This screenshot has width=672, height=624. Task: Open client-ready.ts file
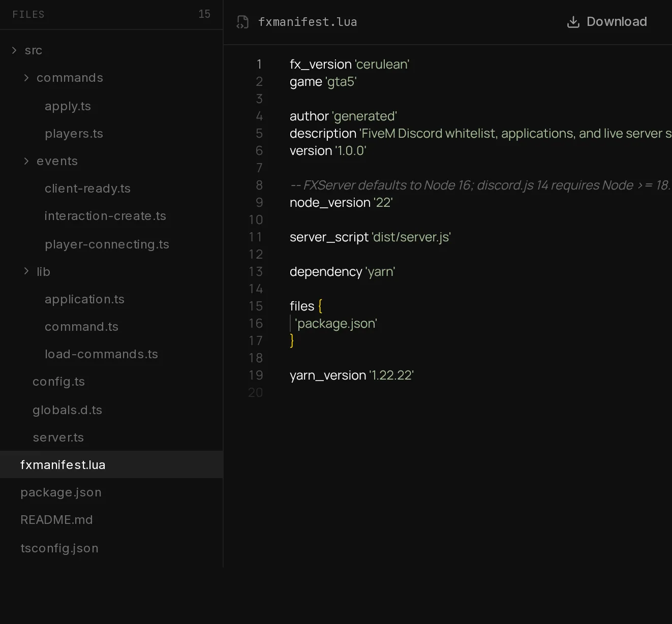point(87,189)
